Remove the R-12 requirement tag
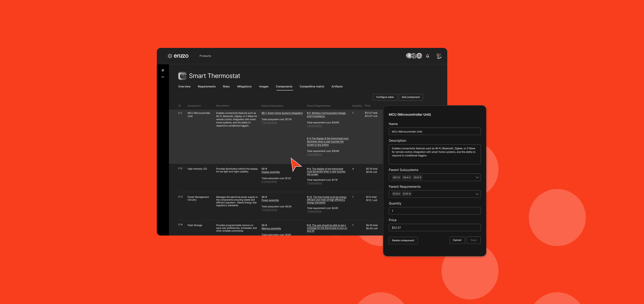 pyautogui.click(x=399, y=194)
